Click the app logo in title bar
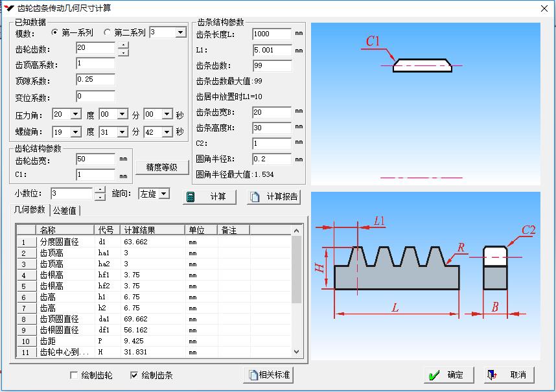The width and height of the screenshot is (556, 392). pyautogui.click(x=8, y=8)
